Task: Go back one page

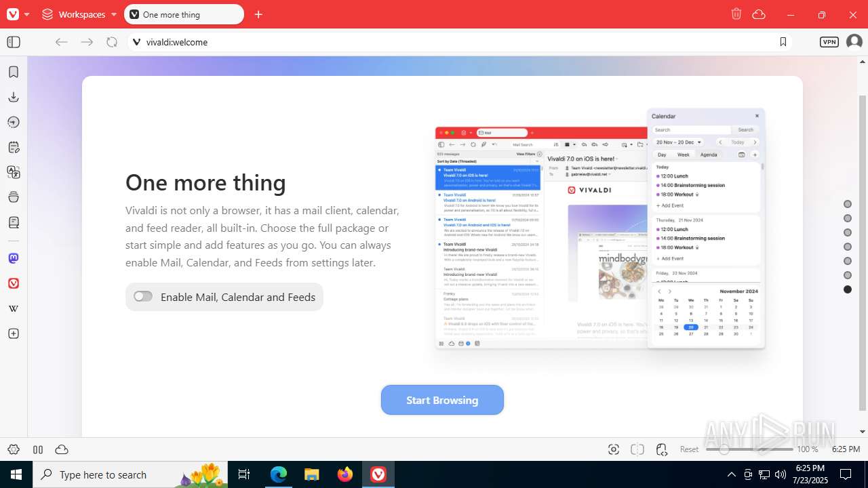Action: (x=62, y=42)
